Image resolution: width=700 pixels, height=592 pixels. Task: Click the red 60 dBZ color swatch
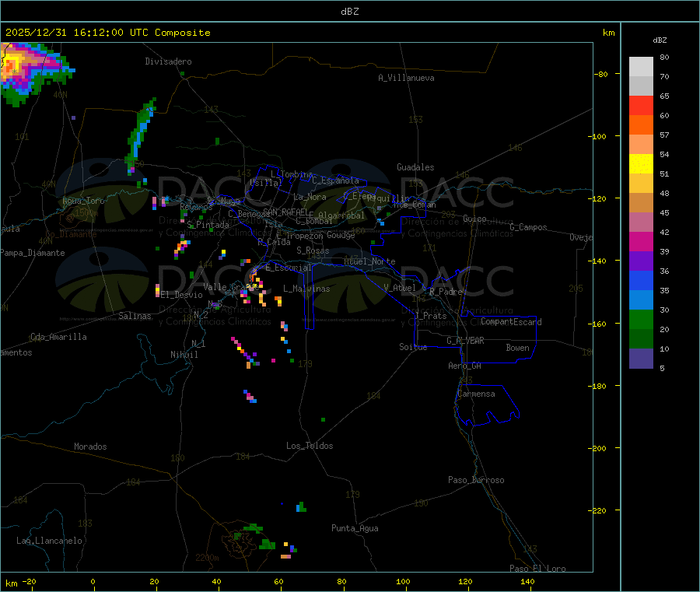tap(641, 105)
